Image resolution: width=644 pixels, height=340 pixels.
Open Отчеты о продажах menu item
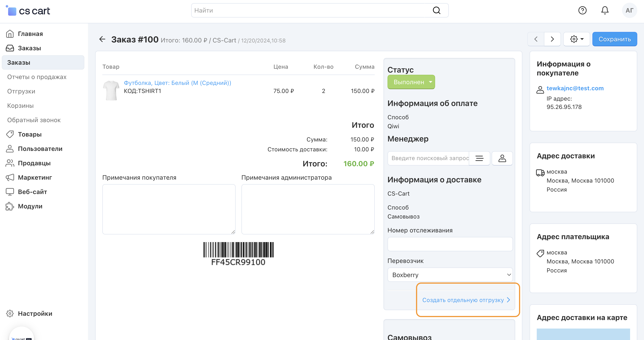pyautogui.click(x=37, y=77)
